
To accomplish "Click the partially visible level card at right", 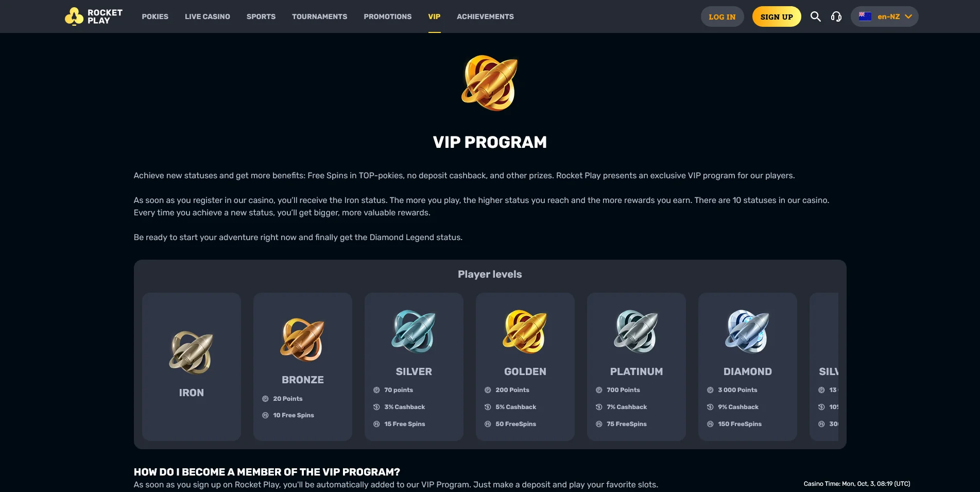I will (824, 366).
